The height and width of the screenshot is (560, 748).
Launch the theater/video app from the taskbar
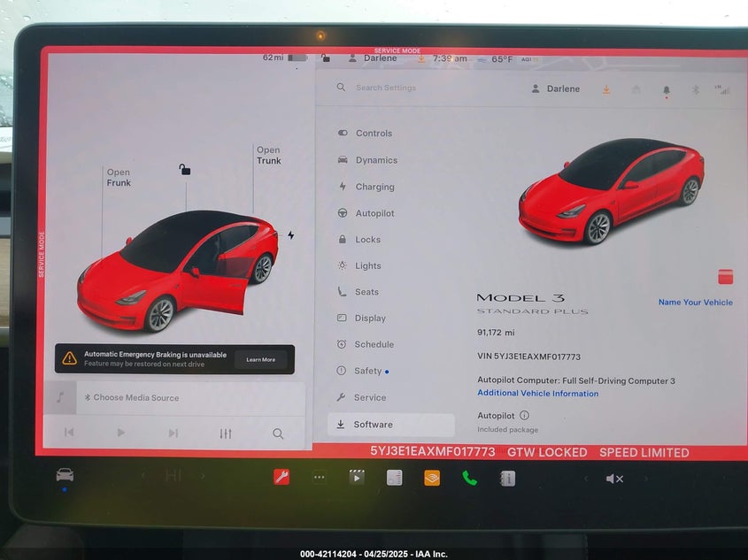357,478
